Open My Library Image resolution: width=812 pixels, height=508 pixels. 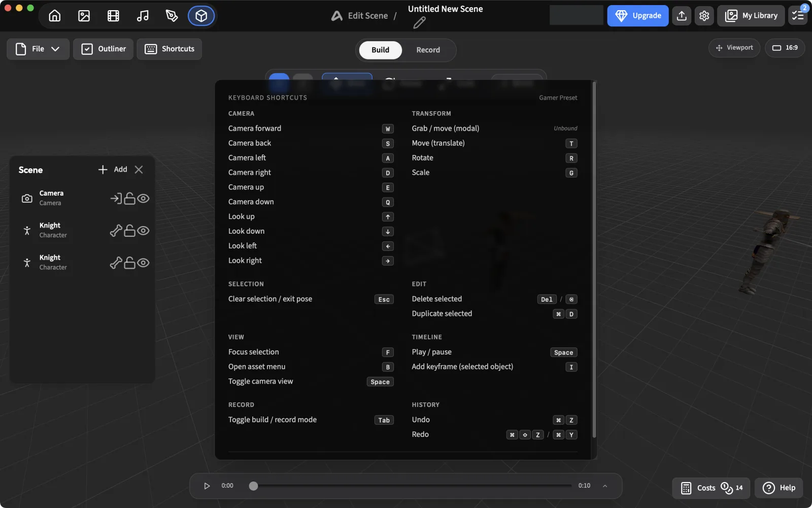coord(751,16)
